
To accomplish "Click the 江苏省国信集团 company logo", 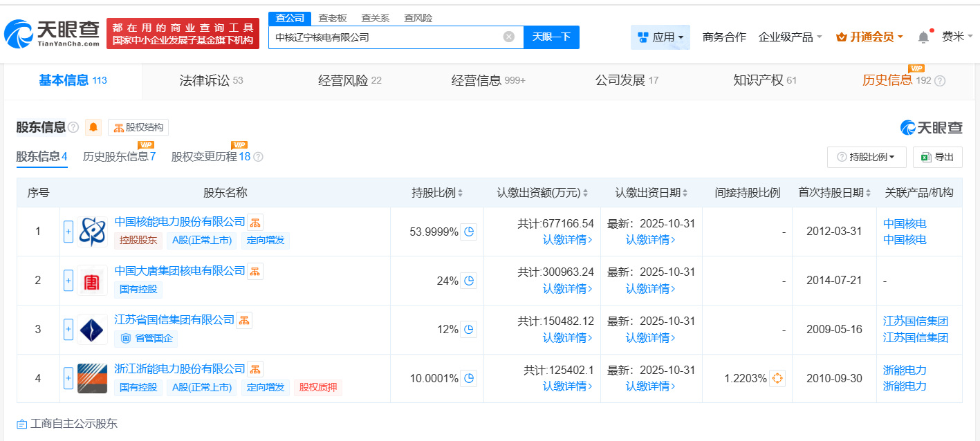I will click(92, 330).
